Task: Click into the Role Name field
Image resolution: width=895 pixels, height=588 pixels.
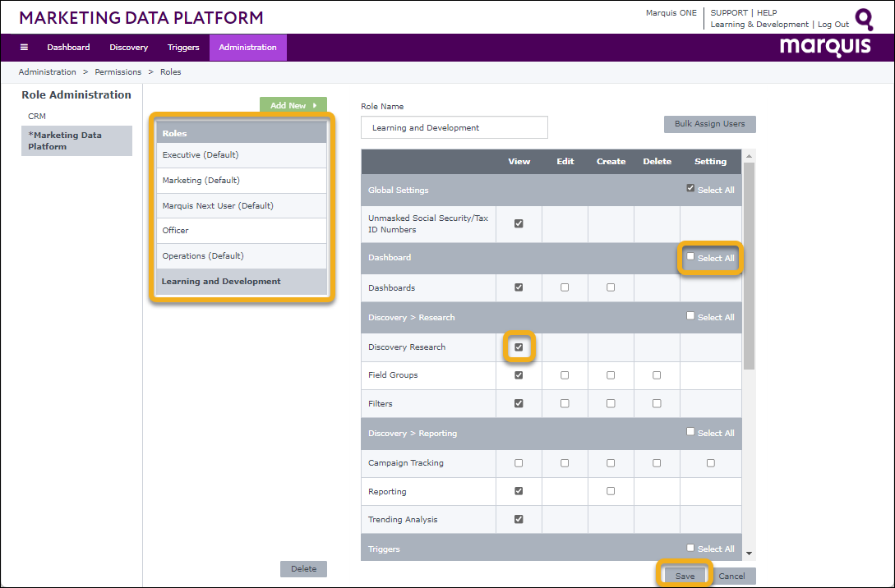Action: coord(454,128)
